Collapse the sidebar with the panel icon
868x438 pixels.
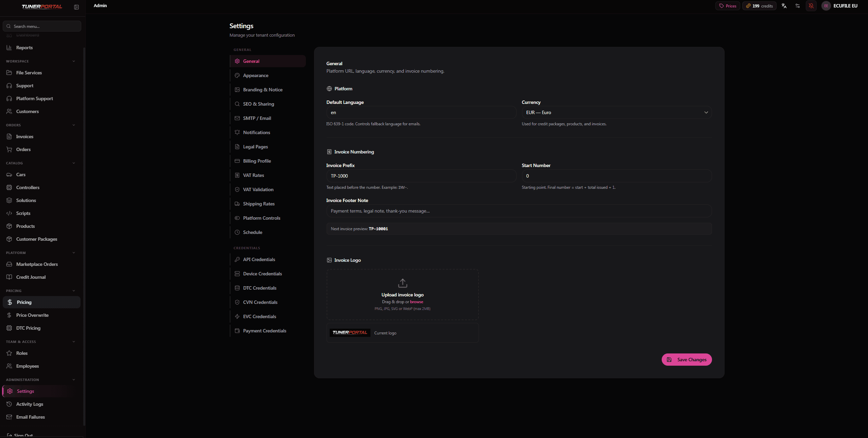[76, 7]
